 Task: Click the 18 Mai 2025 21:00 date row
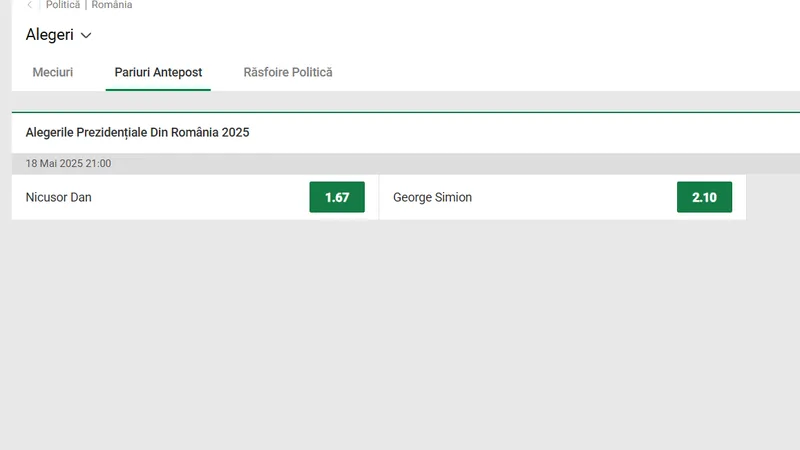[x=406, y=164]
